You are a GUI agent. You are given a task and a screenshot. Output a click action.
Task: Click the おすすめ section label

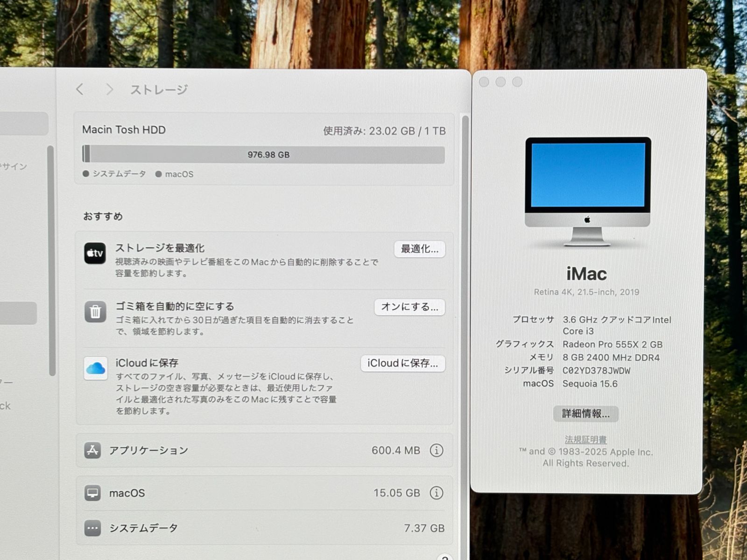[x=103, y=216]
